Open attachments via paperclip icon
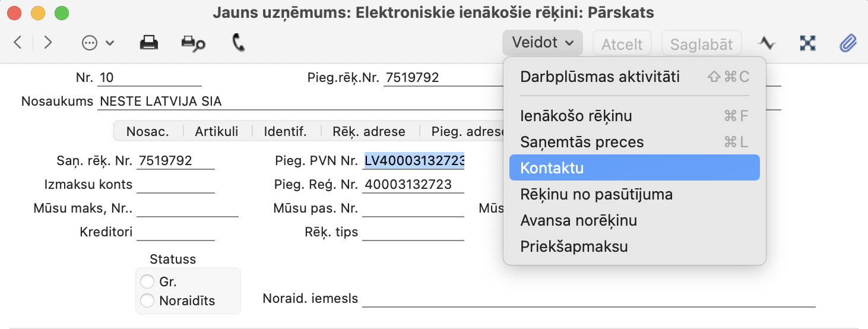Image resolution: width=868 pixels, height=329 pixels. click(848, 43)
